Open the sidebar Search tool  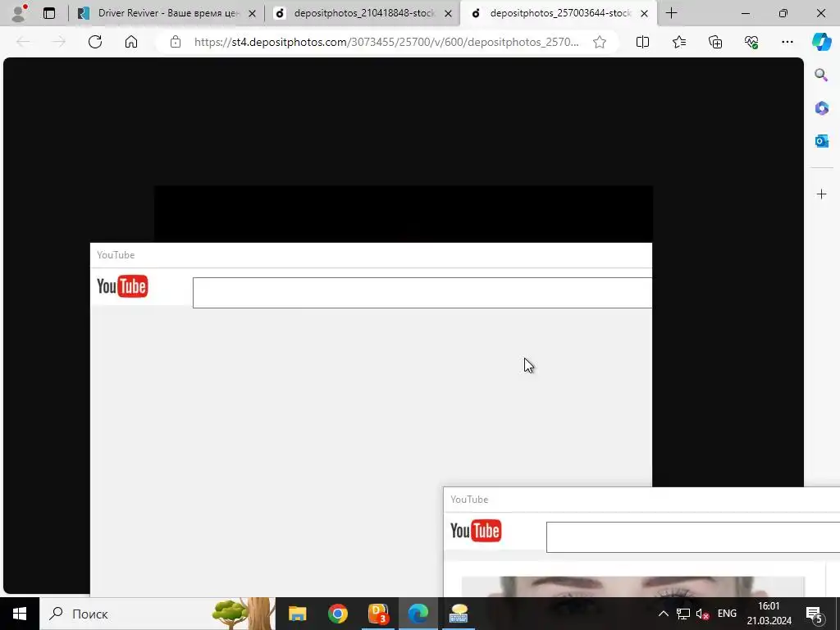coord(821,75)
